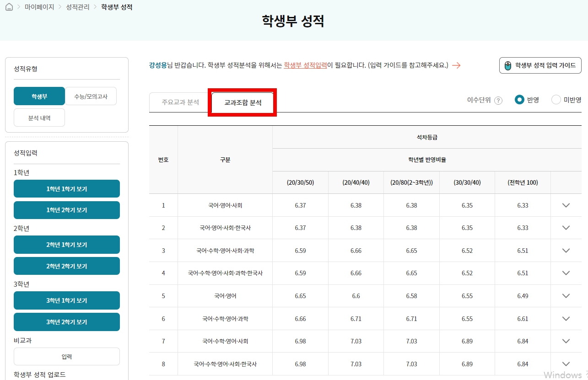
Task: Click 3학년 2학기 보기 button
Action: pyautogui.click(x=67, y=322)
